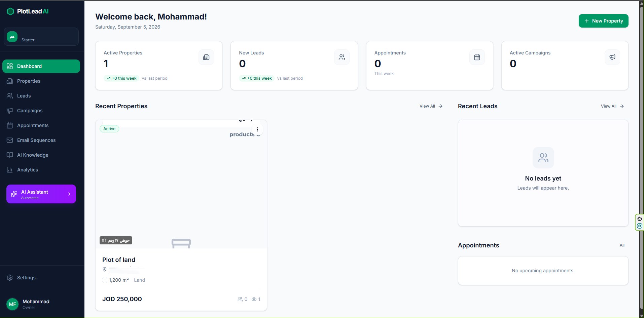Click the Analytics bar chart icon
The image size is (644, 318).
10,170
